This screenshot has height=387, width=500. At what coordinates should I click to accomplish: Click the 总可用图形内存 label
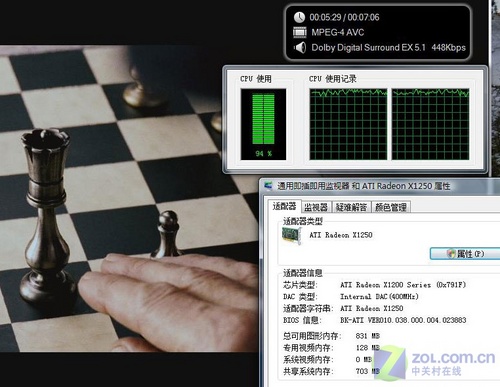(312, 336)
